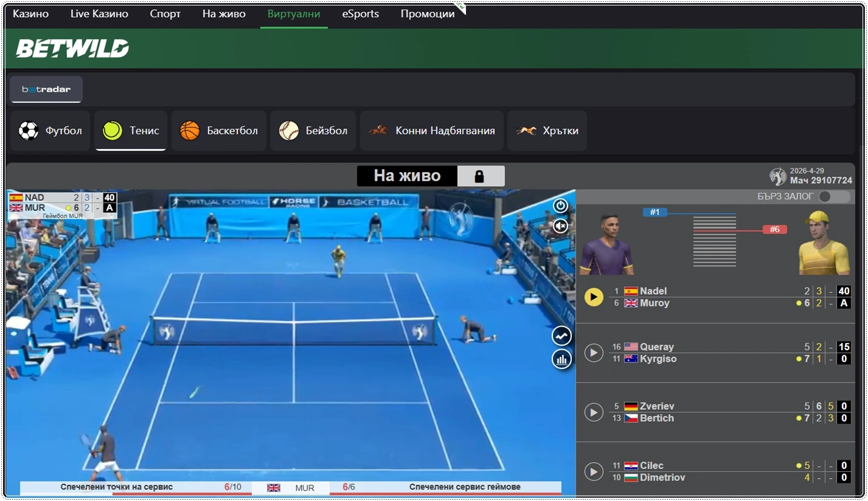Select the Тенис tab
This screenshot has width=868, height=501.
coord(131,131)
